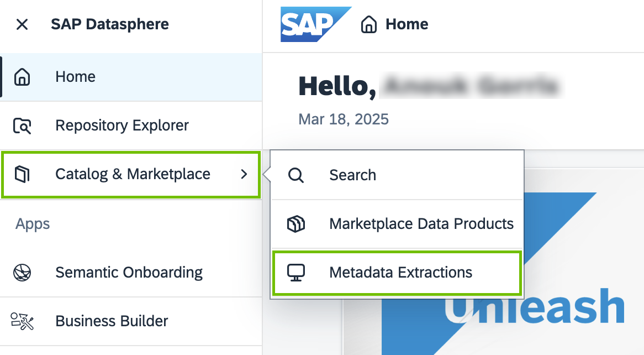Image resolution: width=644 pixels, height=355 pixels.
Task: Open the Business Builder label
Action: [112, 321]
